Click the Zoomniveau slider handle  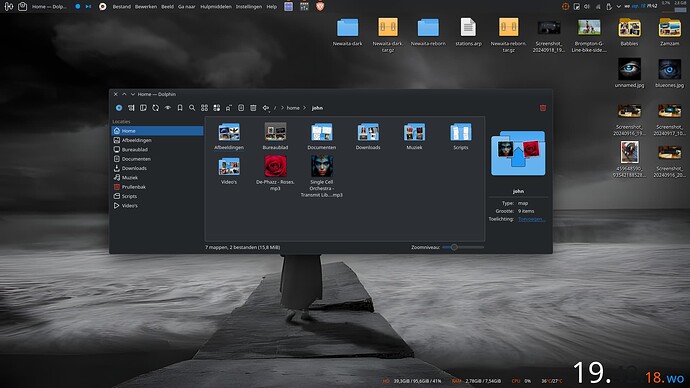click(x=454, y=247)
